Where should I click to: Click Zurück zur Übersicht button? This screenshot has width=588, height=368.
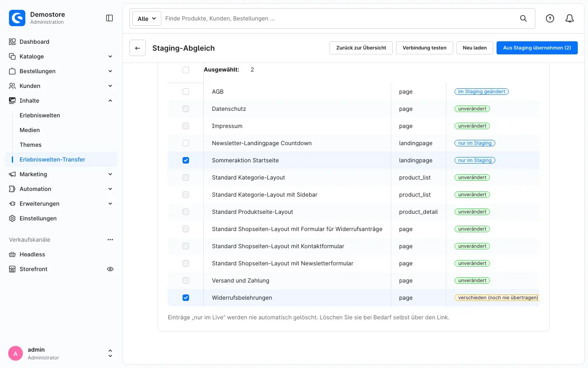361,48
